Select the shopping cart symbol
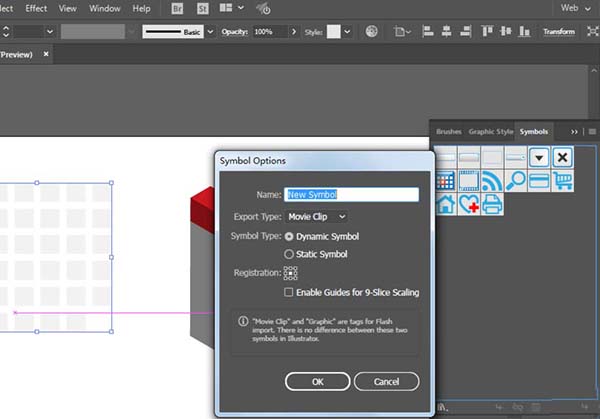600x419 pixels. point(563,181)
